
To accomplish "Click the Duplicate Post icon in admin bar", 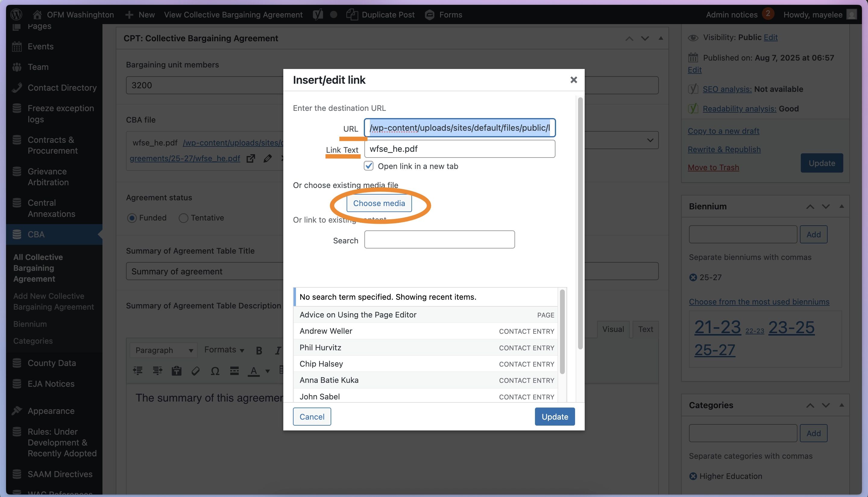I will coord(352,15).
